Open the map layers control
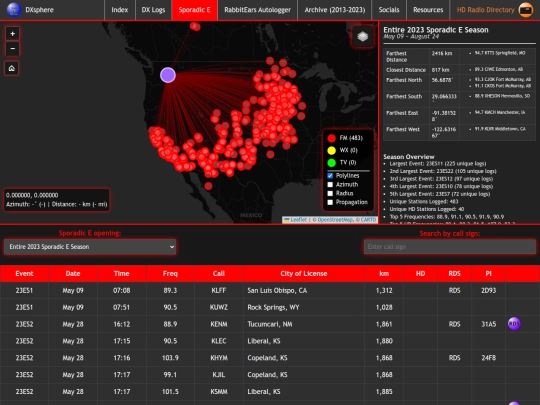 pyautogui.click(x=363, y=36)
